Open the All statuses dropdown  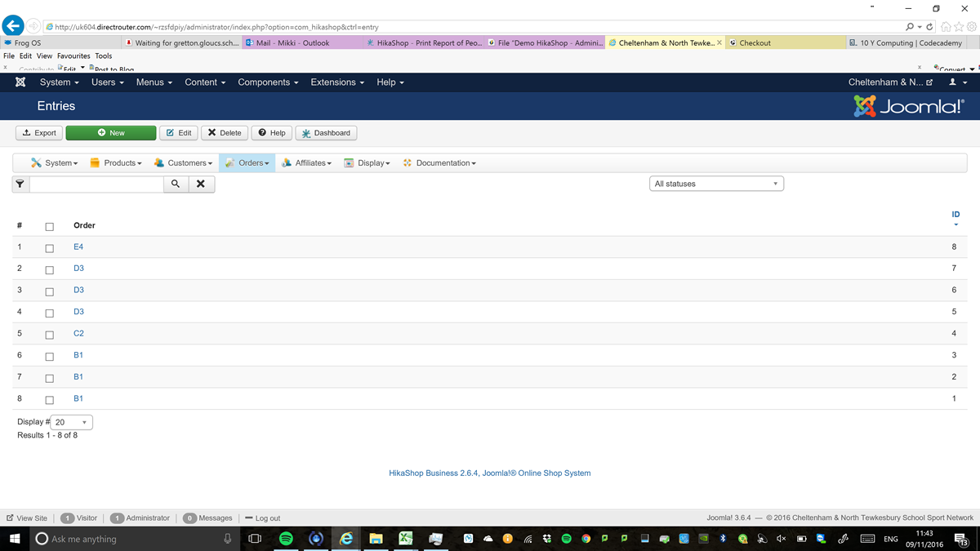click(x=716, y=184)
